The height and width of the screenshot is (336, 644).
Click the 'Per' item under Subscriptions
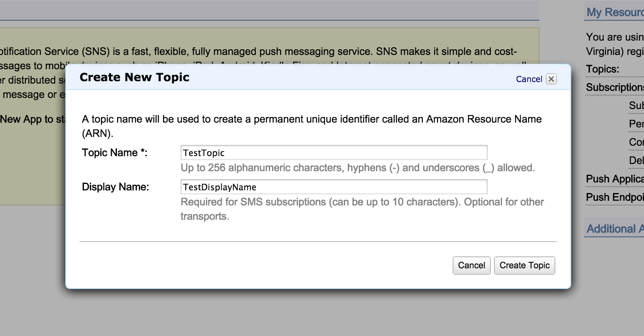636,124
